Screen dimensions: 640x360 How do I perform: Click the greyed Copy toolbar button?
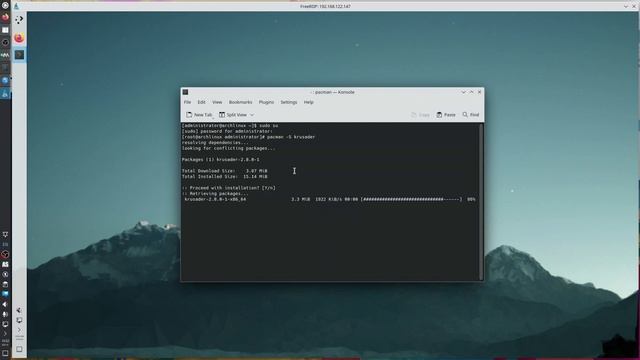pos(420,115)
